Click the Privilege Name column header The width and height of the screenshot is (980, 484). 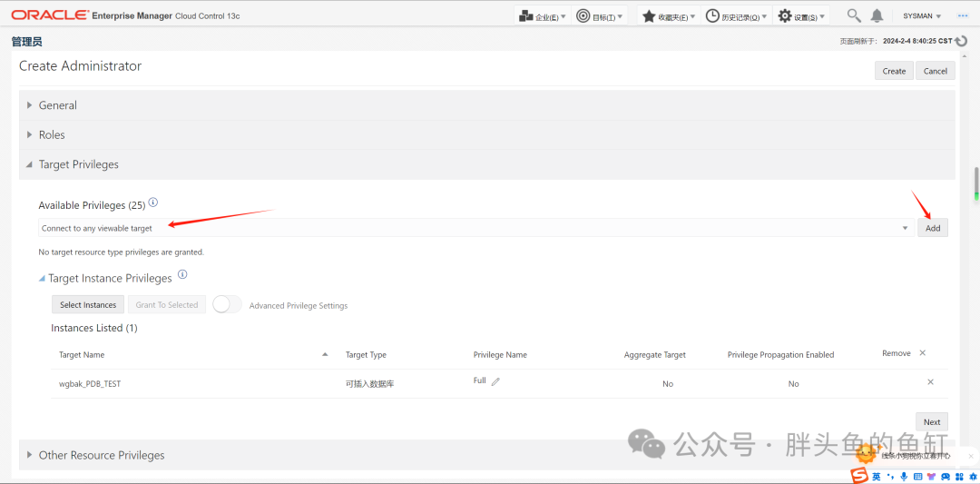click(x=500, y=354)
